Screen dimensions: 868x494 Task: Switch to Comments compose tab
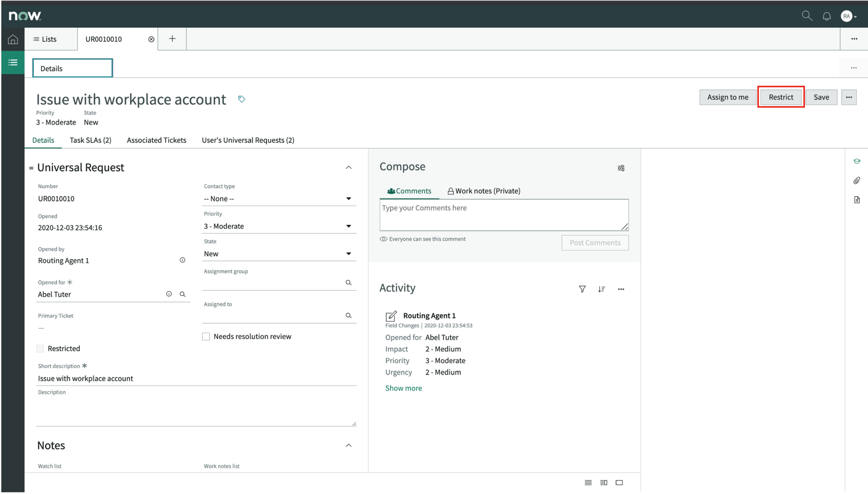[x=409, y=191]
